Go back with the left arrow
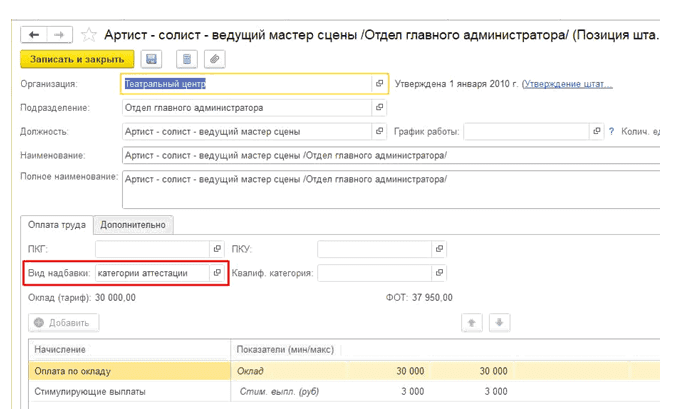The width and height of the screenshot is (688, 409). (x=34, y=35)
